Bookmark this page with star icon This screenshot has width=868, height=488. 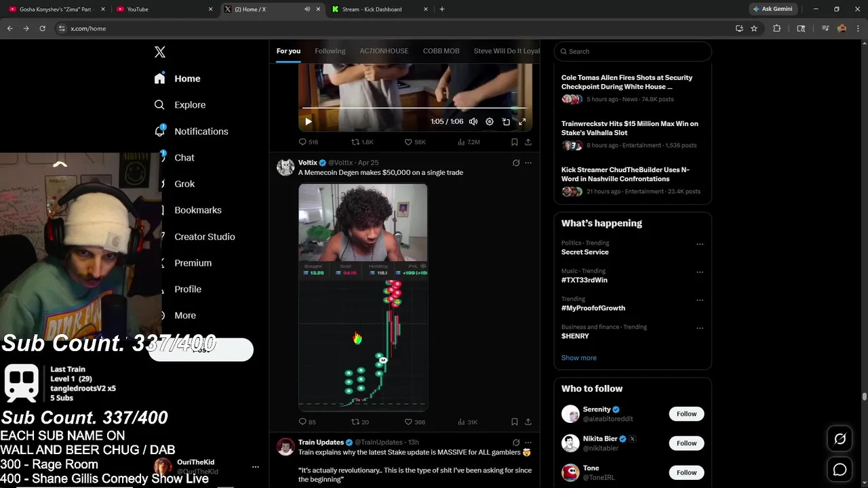coord(754,28)
